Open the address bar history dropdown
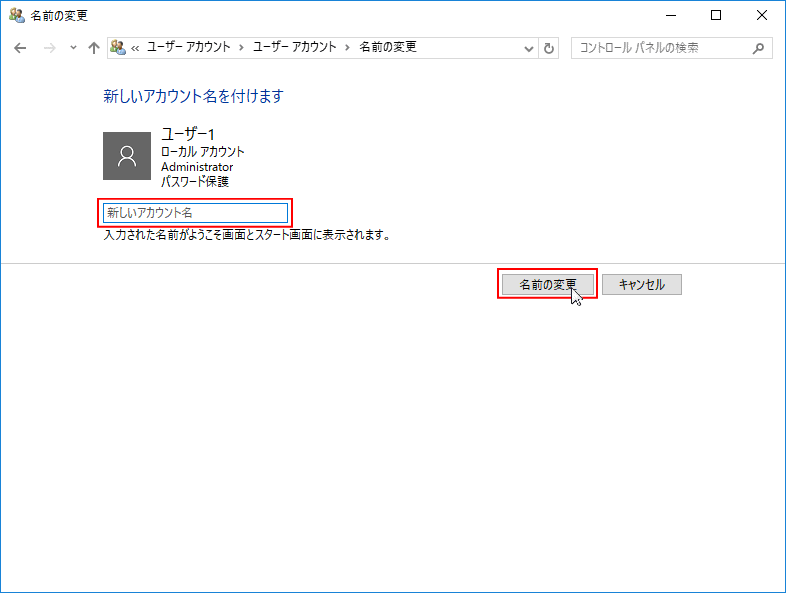The height and width of the screenshot is (593, 786). (x=528, y=49)
